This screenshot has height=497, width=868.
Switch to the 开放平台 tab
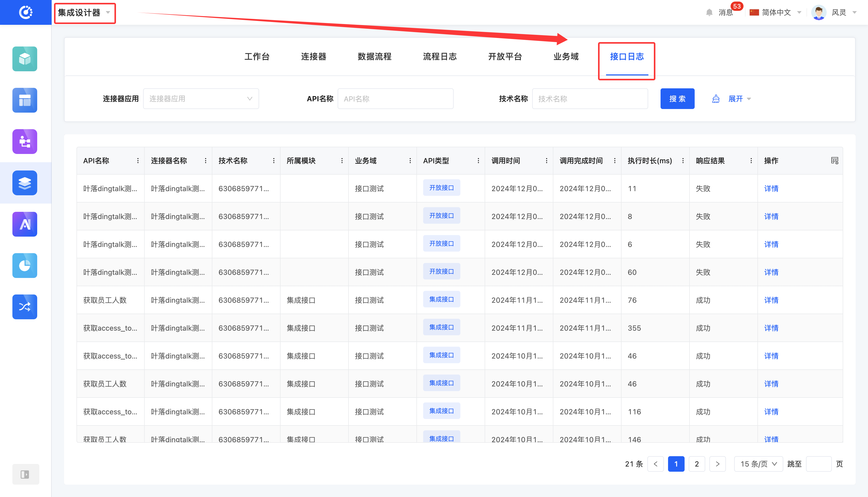[505, 57]
